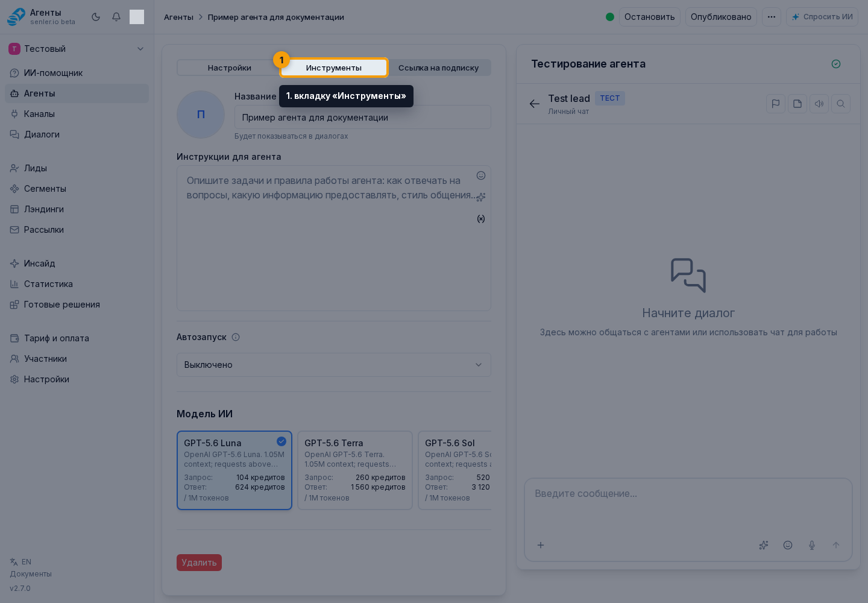Click AI sparkle icon in message box
Viewport: 868px width, 603px height.
[764, 545]
